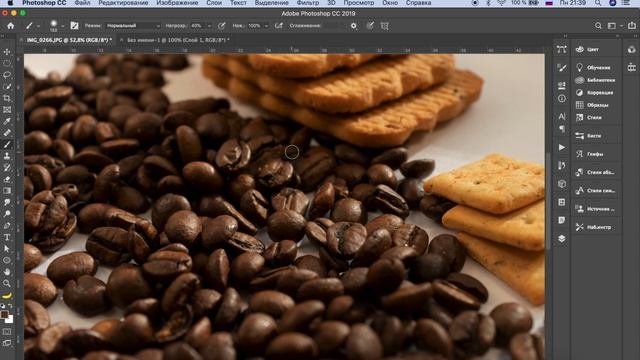Open the Изображение menu
The height and width of the screenshot is (360, 640).
pyautogui.click(x=177, y=3)
